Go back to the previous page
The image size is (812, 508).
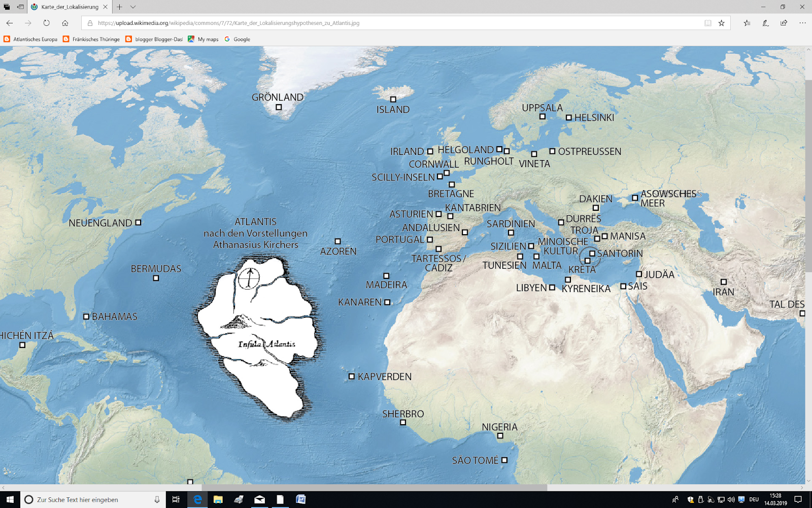[x=10, y=23]
